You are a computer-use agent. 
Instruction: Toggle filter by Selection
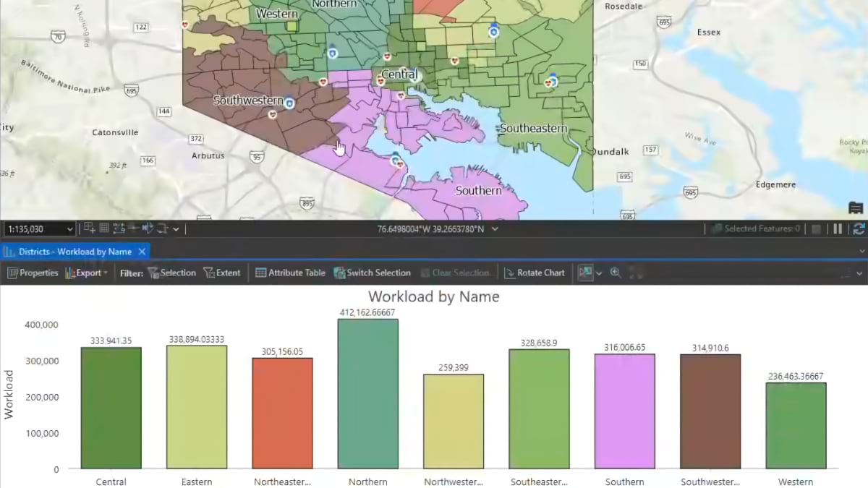pyautogui.click(x=172, y=273)
